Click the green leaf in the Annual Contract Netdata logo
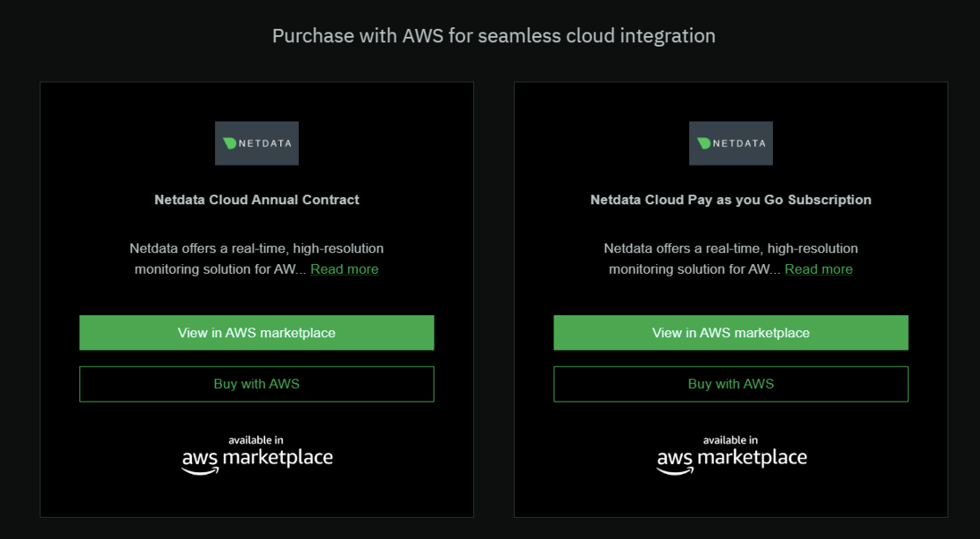Viewport: 980px width, 539px height. [230, 143]
